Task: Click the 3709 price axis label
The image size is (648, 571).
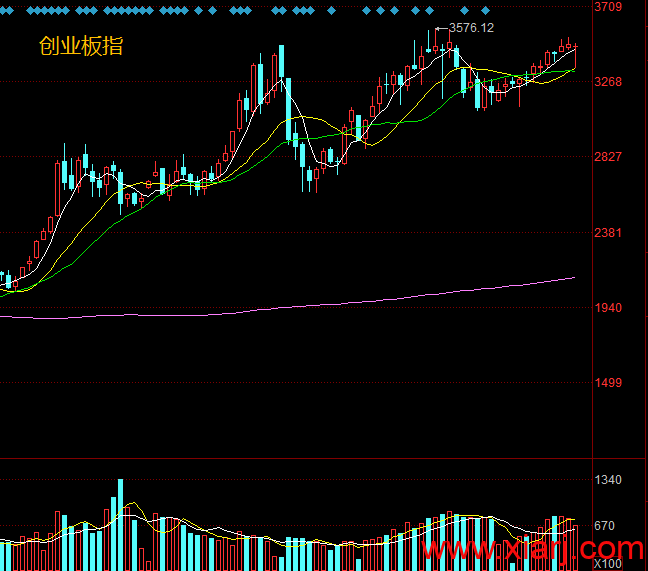Action: coord(608,7)
